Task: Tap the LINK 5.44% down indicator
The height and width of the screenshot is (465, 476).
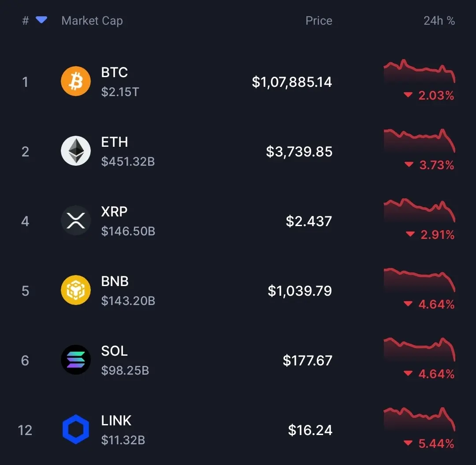Action: 429,443
